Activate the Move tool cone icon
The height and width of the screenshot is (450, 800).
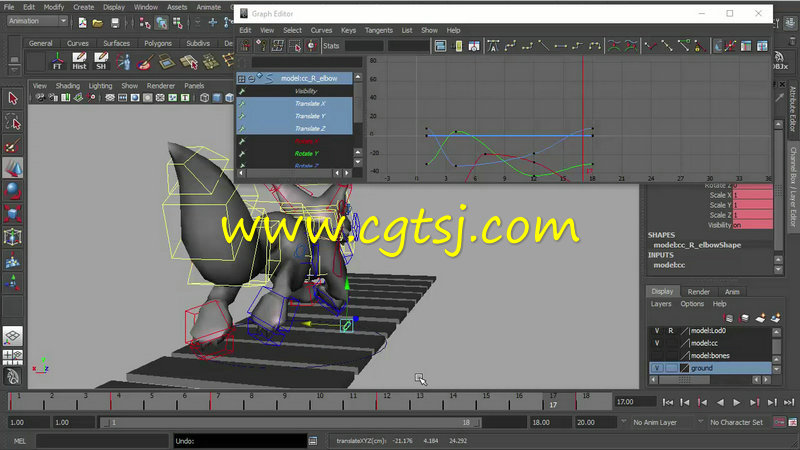(x=13, y=168)
